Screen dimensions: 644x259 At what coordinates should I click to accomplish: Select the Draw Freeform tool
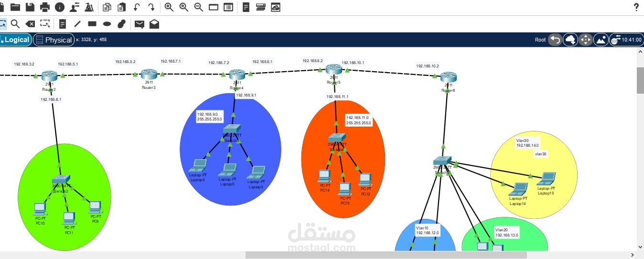pyautogui.click(x=122, y=23)
